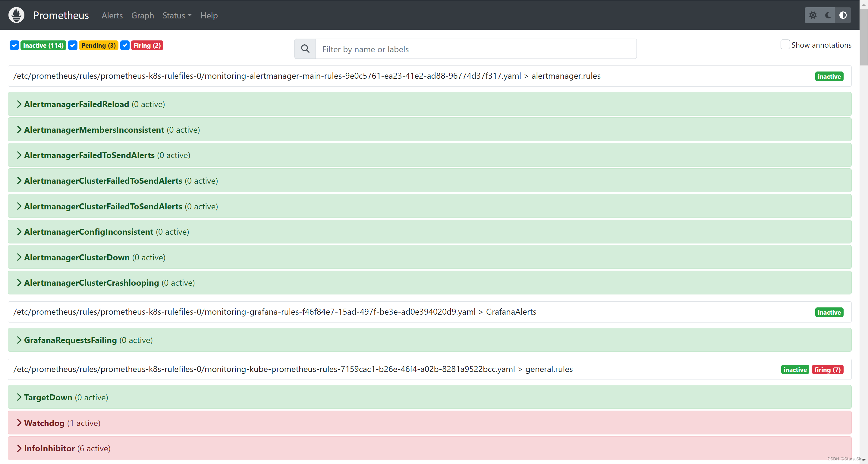
Task: Click scrollbar down arrow
Action: click(x=863, y=459)
